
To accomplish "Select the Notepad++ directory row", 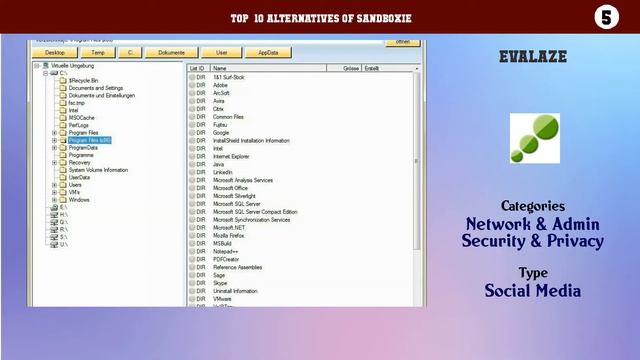I will (x=300, y=251).
